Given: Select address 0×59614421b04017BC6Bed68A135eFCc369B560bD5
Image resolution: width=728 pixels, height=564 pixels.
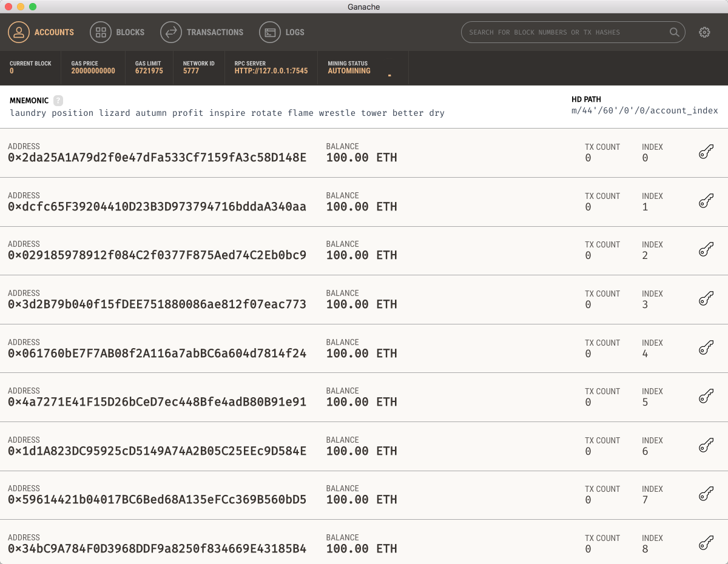Looking at the screenshot, I should pos(157,500).
